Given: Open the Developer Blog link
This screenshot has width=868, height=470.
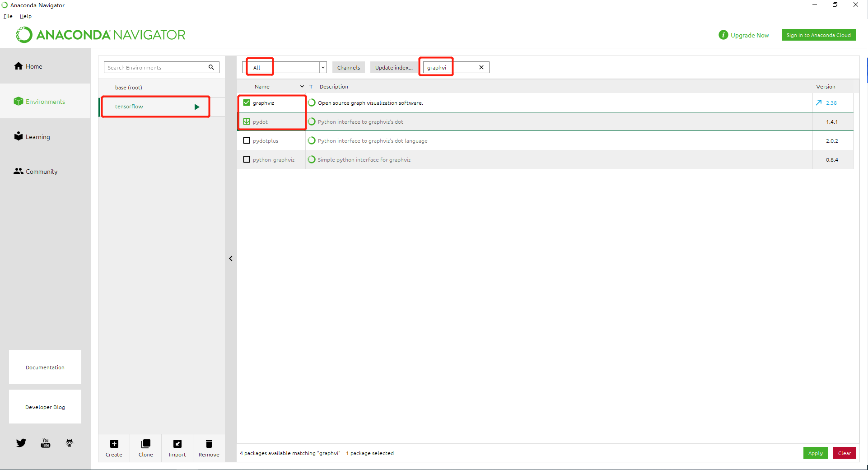Looking at the screenshot, I should click(45, 407).
